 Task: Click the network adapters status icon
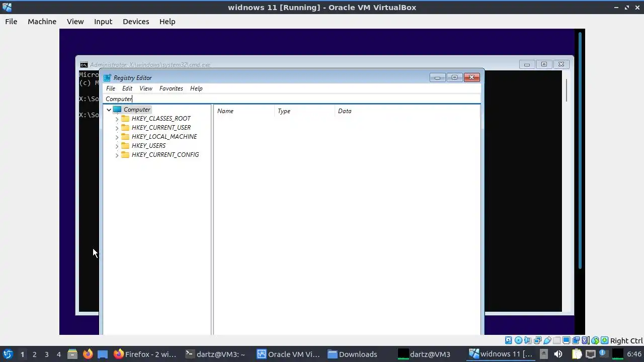537,340
